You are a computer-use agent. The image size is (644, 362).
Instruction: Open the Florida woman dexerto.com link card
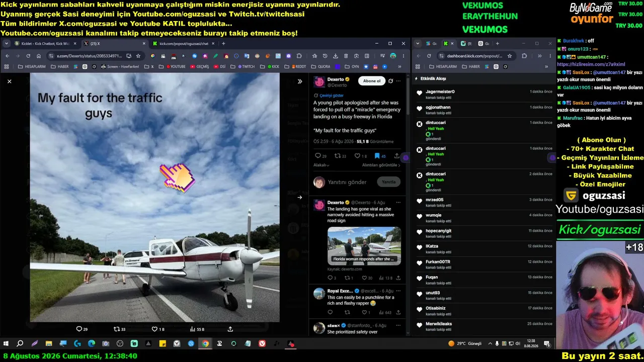tap(364, 246)
